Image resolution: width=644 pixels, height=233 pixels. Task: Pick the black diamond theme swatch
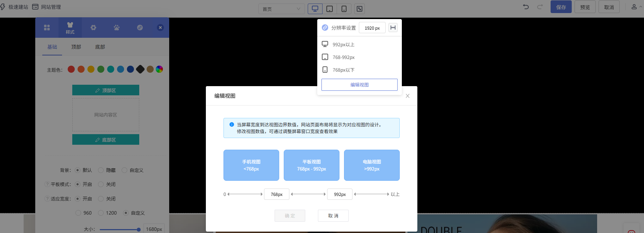(140, 69)
